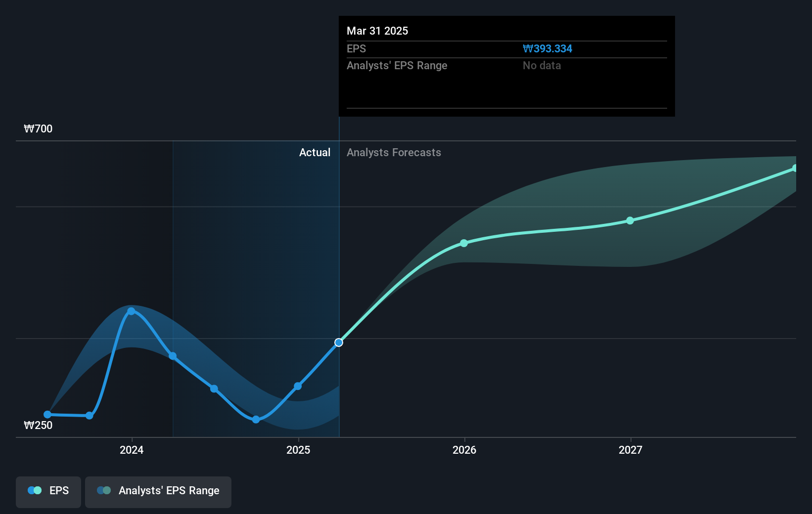Click the 'Mar 31 2025' tooltip date
Screen dimensions: 812x514
(x=377, y=31)
